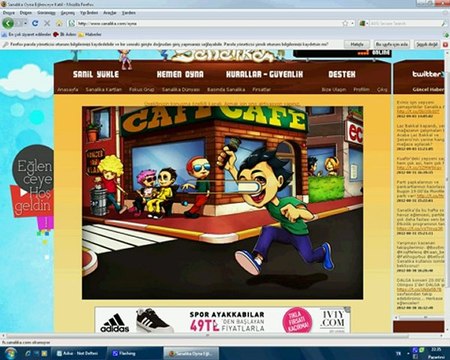Click the red bookmark next to Haberler
Screen dimensions: 450x360
65,34
